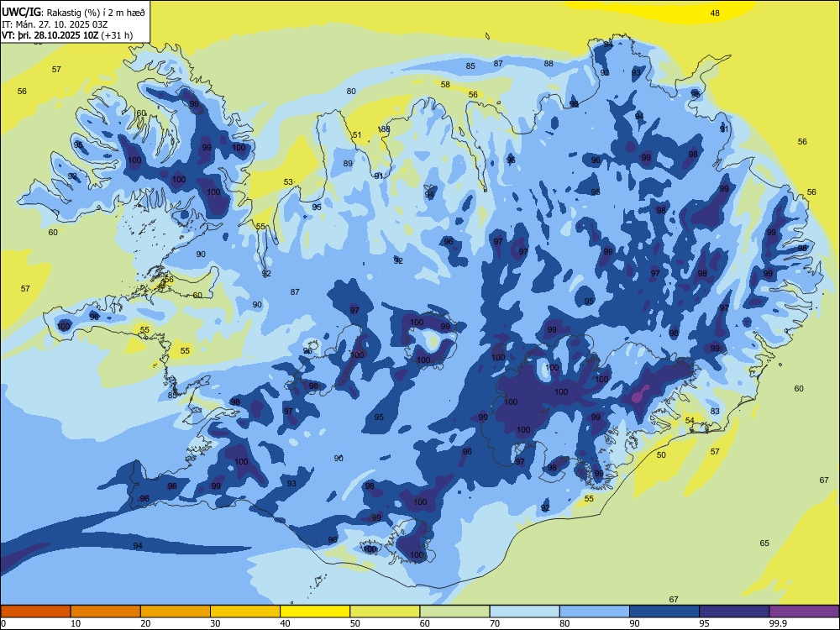Click the bright yellow 40–50 legend swatch
Image resolution: width=840 pixels, height=630 pixels.
pyautogui.click(x=315, y=612)
